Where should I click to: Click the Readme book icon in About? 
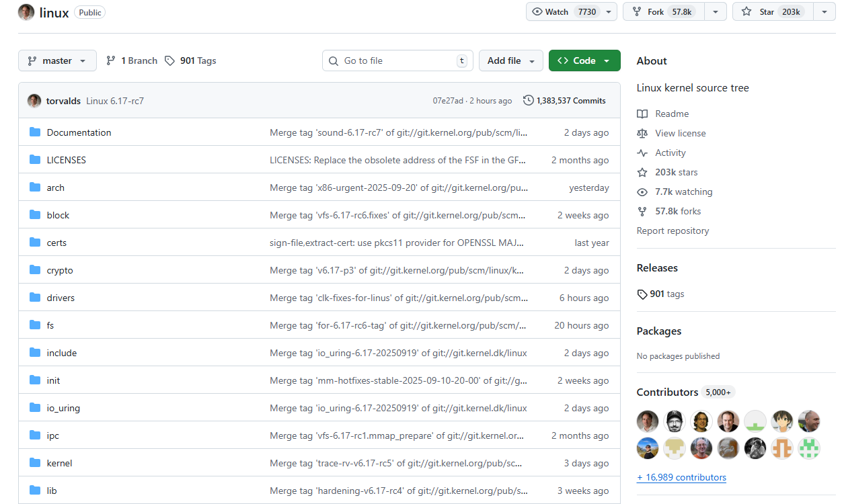[x=642, y=114]
